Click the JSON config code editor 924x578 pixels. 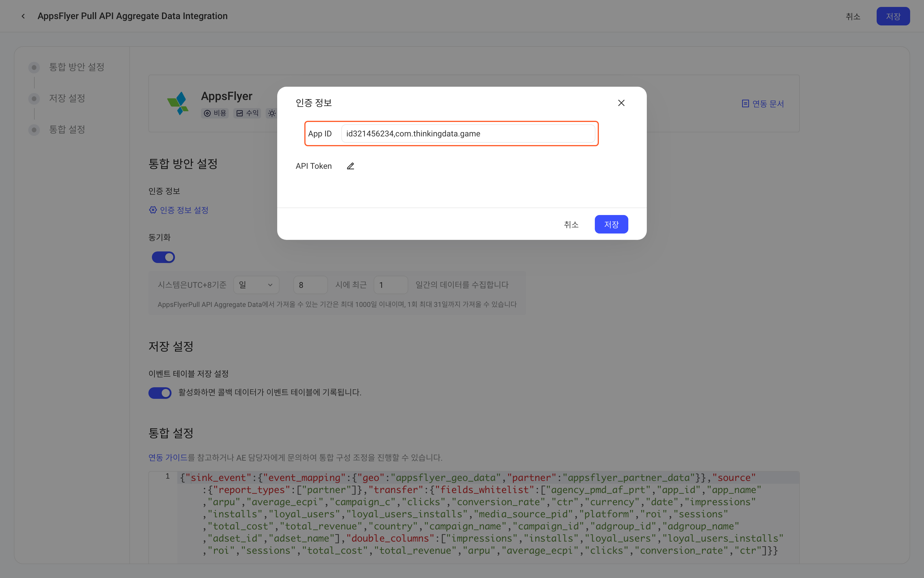[474, 517]
